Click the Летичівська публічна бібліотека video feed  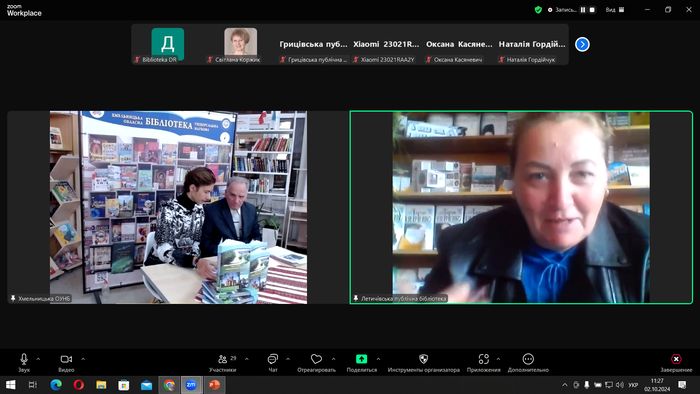pos(521,207)
